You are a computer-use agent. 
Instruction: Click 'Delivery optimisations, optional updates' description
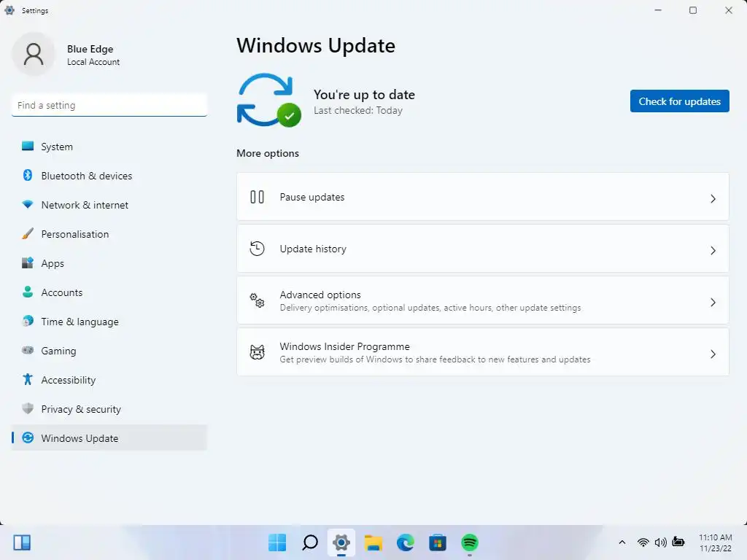pos(430,308)
